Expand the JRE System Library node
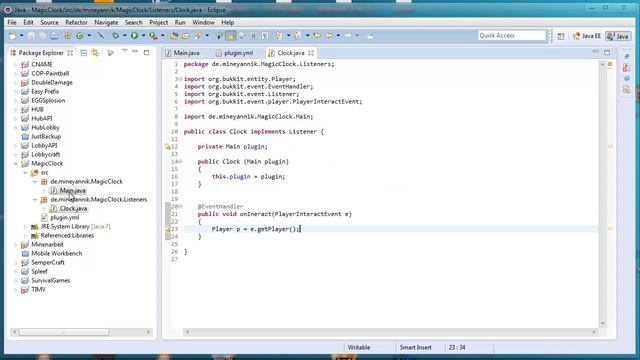Image resolution: width=640 pixels, height=360 pixels. point(25,227)
